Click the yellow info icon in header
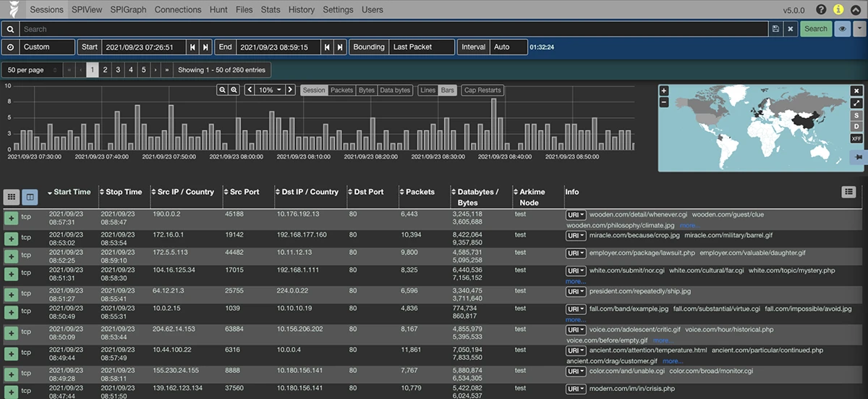Viewport: 868px width, 399px height. (838, 9)
